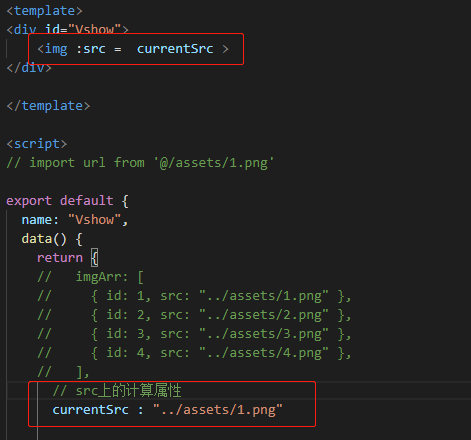The height and width of the screenshot is (440, 471).
Task: Click the default keyword
Action: pos(87,201)
